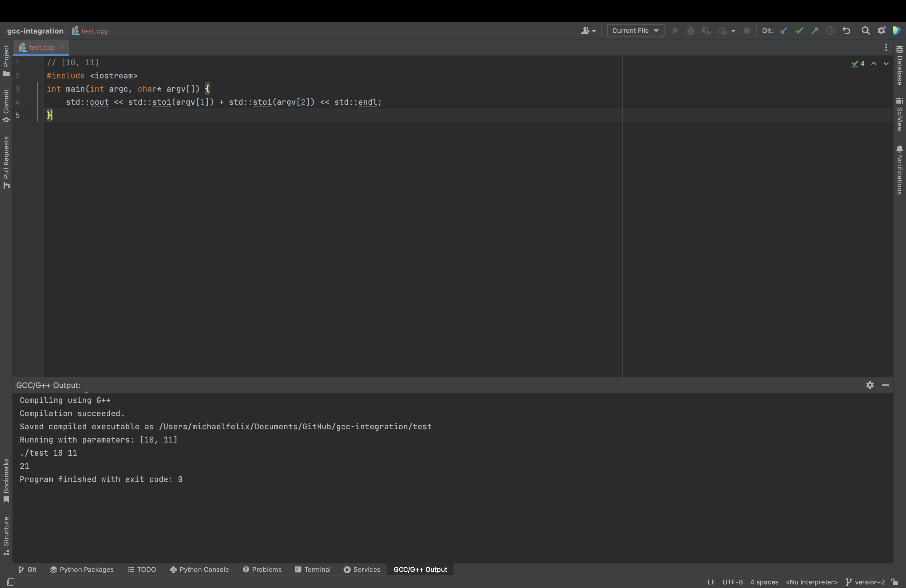
Task: Push commits with green arrow icon
Action: coord(815,31)
